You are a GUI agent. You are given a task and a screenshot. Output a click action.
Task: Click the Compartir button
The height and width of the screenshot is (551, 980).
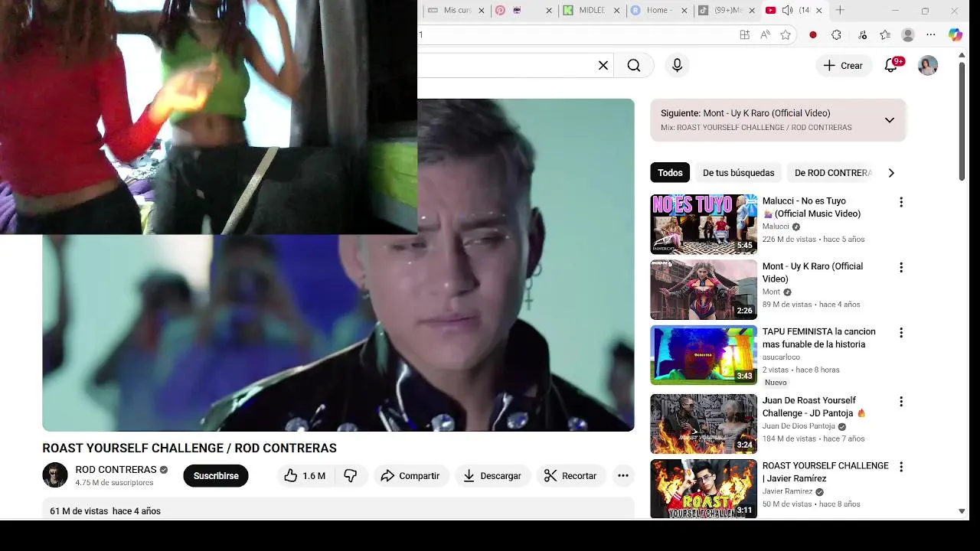(410, 476)
